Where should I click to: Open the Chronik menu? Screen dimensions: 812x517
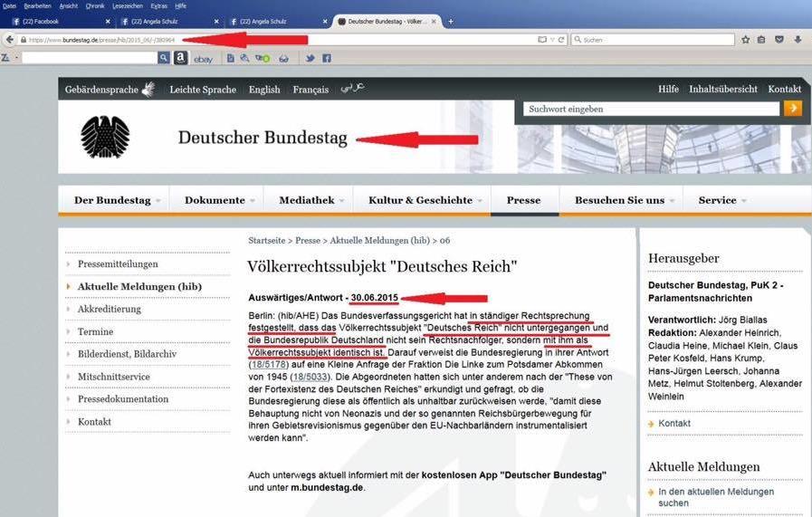pyautogui.click(x=95, y=5)
